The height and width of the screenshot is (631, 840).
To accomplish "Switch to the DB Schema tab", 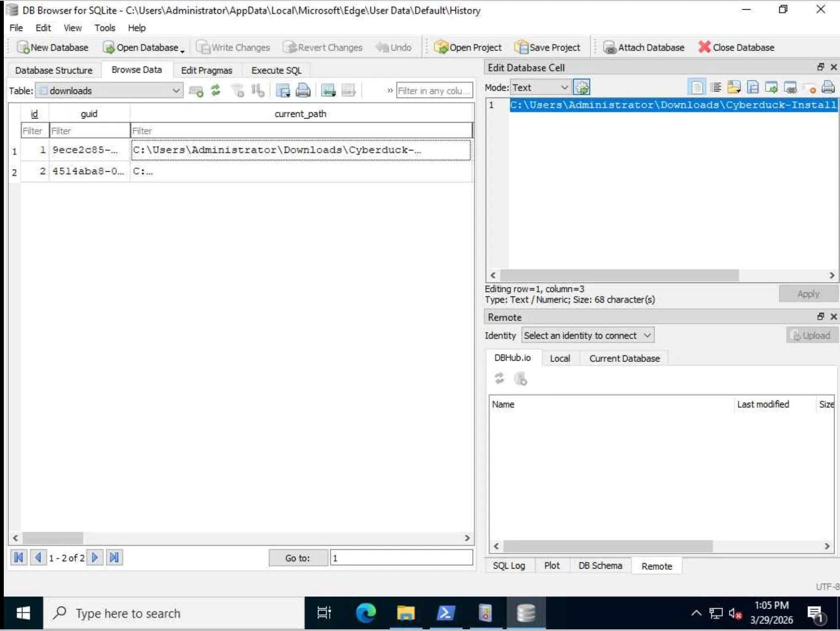I will click(600, 566).
